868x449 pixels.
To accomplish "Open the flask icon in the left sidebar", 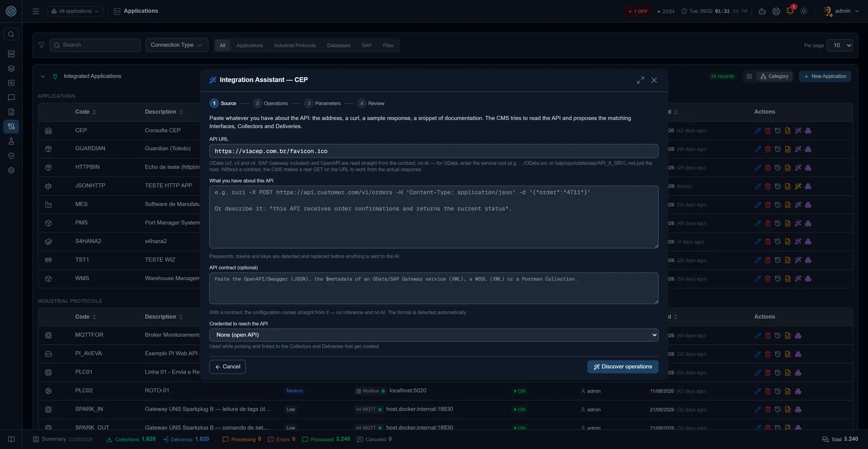I will pos(11,141).
